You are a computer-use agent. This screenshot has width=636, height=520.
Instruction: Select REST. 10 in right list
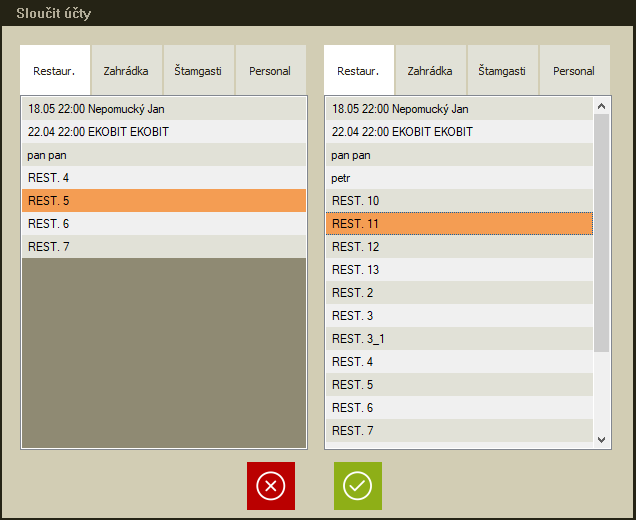click(458, 201)
